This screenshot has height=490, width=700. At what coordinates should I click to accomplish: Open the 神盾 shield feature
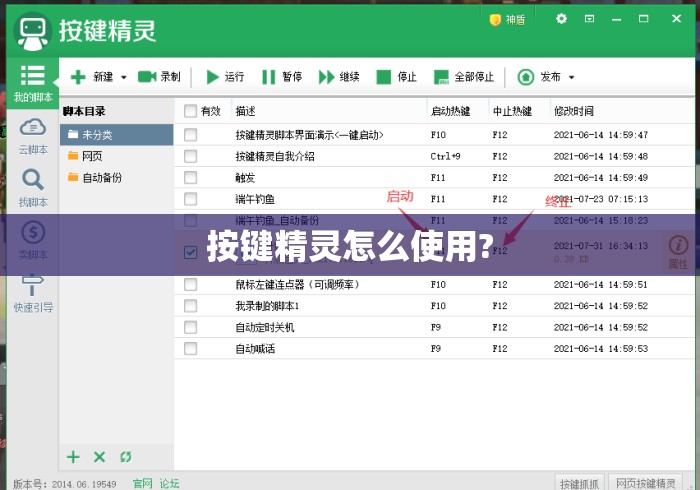(507, 20)
